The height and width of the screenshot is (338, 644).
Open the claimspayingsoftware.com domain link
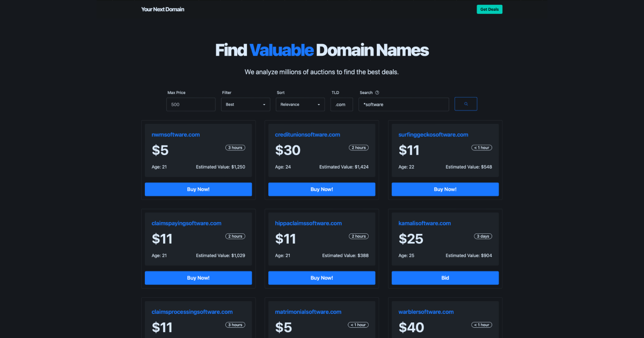[187, 223]
